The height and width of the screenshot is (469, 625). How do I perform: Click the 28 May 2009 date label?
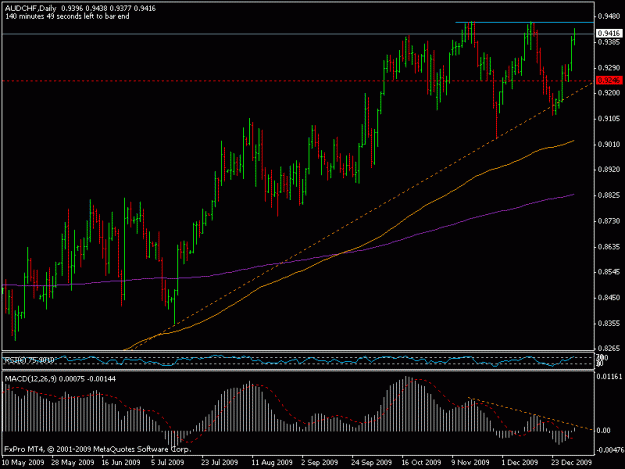pos(73,462)
